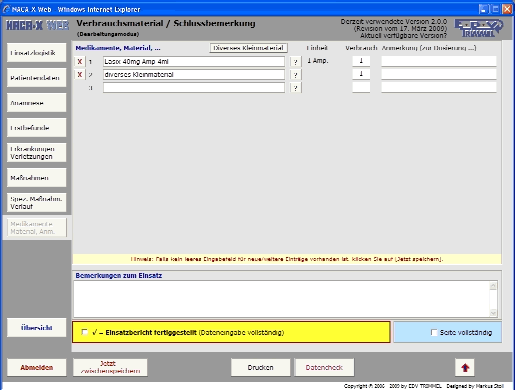Go to the Einsatzlogistik section
This screenshot has height=390, width=515.
tap(37, 53)
